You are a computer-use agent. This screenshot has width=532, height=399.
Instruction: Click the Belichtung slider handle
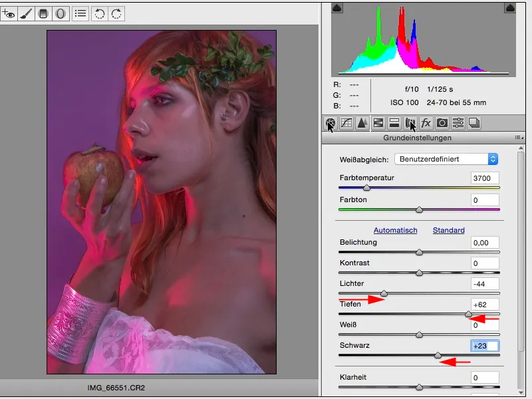tap(419, 252)
